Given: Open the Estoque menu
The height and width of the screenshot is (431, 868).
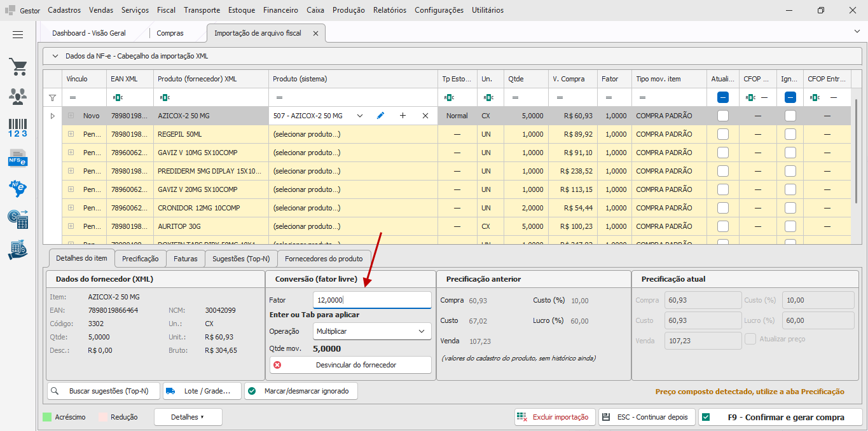Looking at the screenshot, I should pyautogui.click(x=241, y=10).
